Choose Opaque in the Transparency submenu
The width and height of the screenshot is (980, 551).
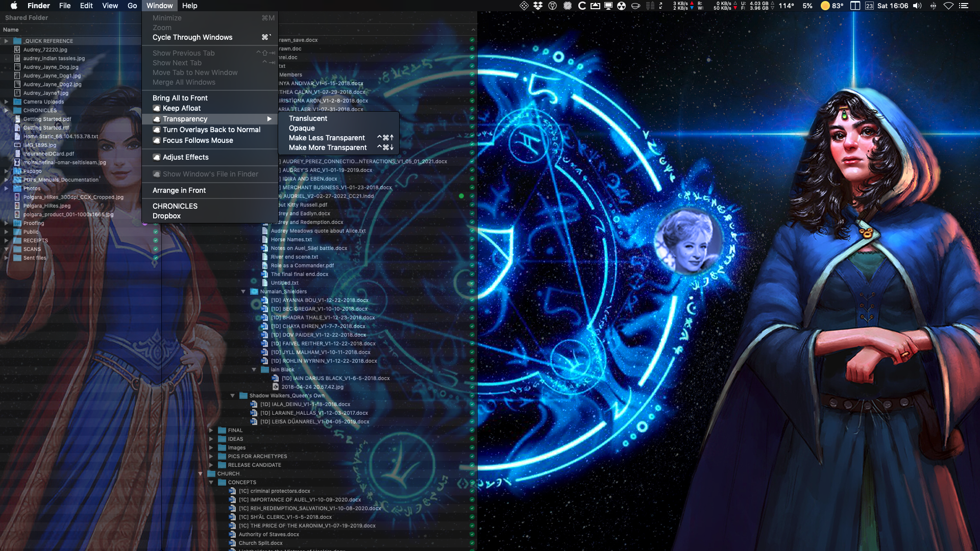(302, 128)
